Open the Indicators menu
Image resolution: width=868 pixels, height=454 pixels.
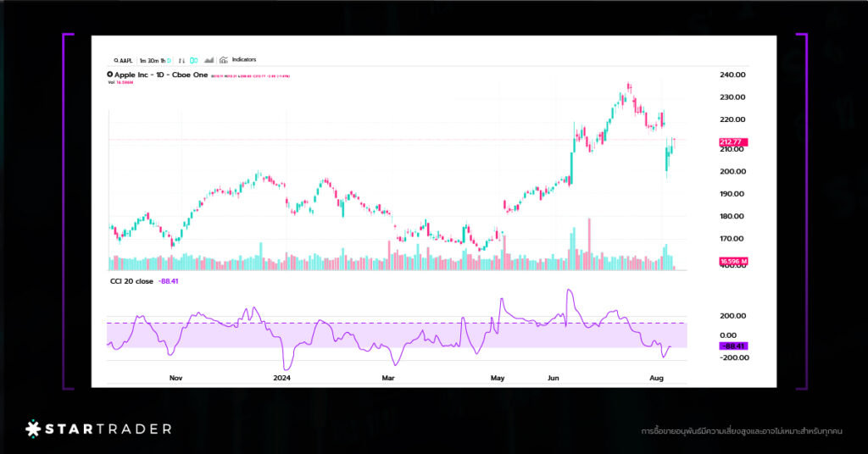click(x=244, y=60)
